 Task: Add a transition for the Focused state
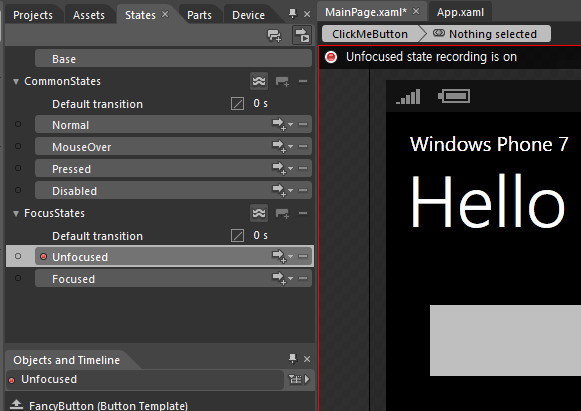(279, 278)
